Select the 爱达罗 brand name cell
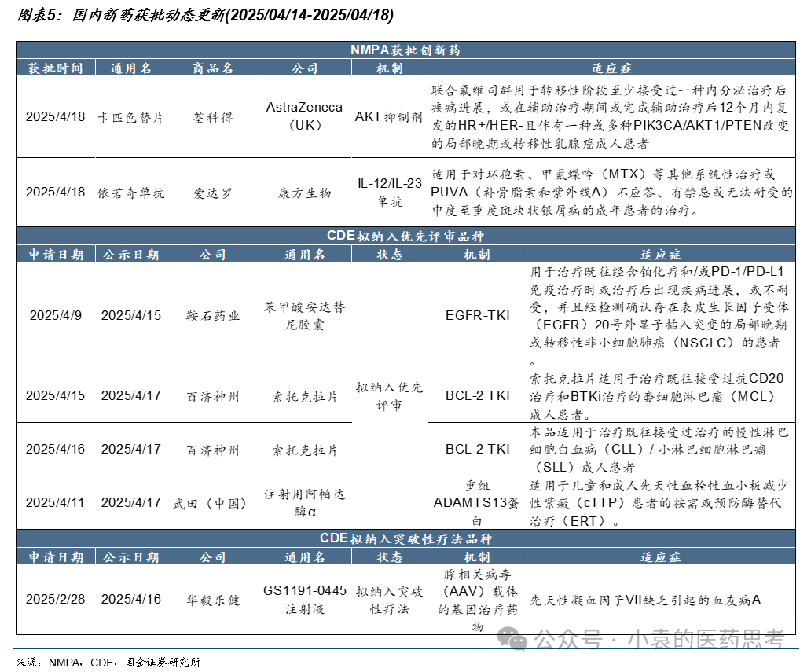This screenshot has width=811, height=672. tap(213, 193)
